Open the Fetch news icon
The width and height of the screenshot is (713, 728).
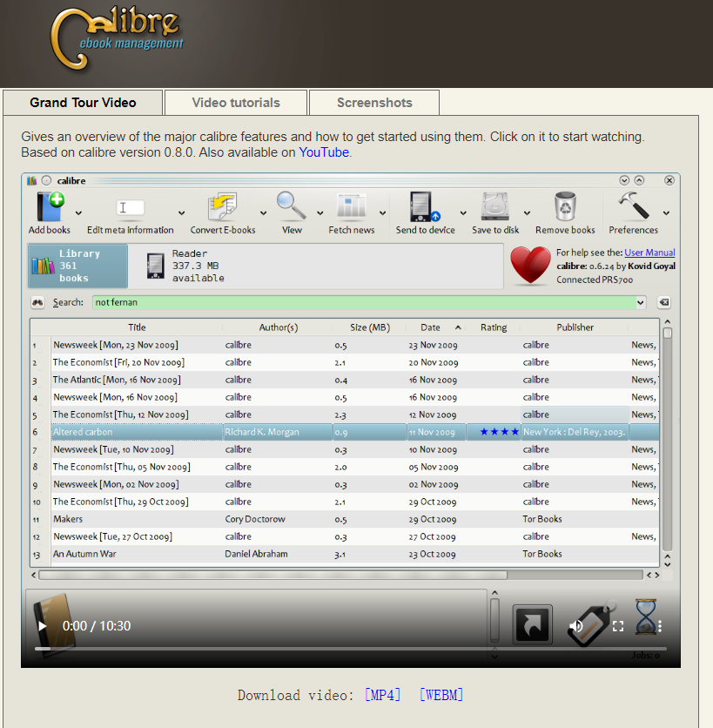coord(352,206)
